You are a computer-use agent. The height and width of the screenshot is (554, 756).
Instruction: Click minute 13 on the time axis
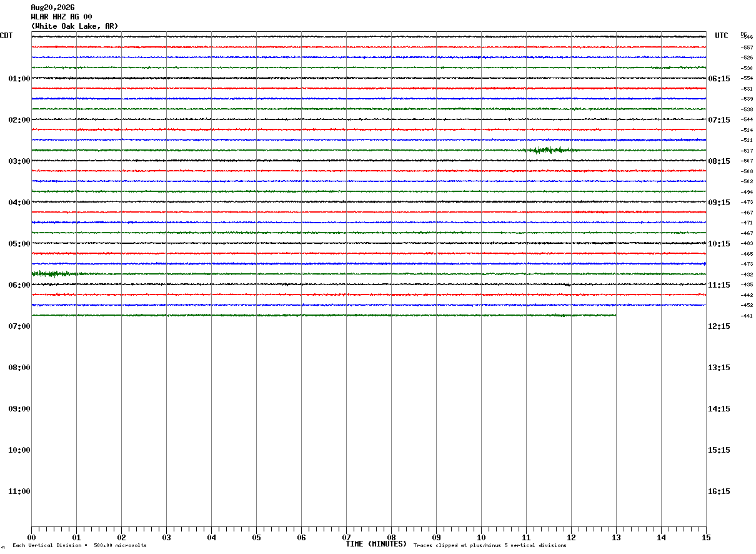pyautogui.click(x=616, y=538)
